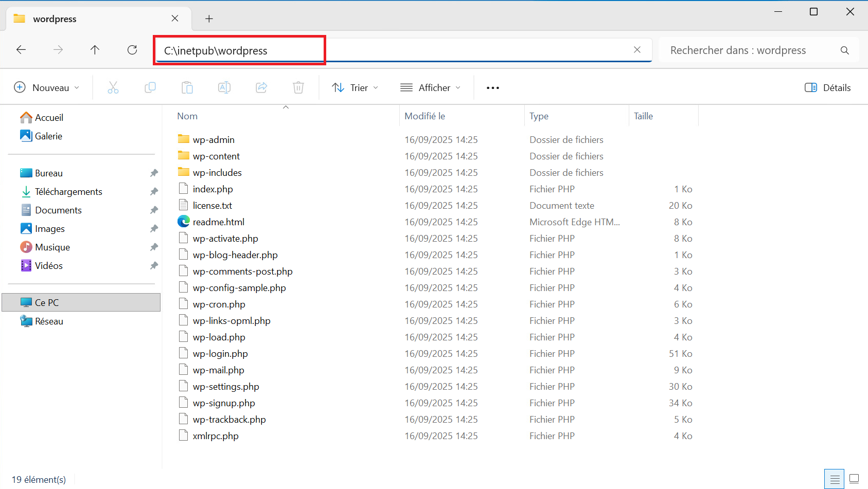Toggle the Détails pane
The image size is (868, 489).
click(x=827, y=87)
